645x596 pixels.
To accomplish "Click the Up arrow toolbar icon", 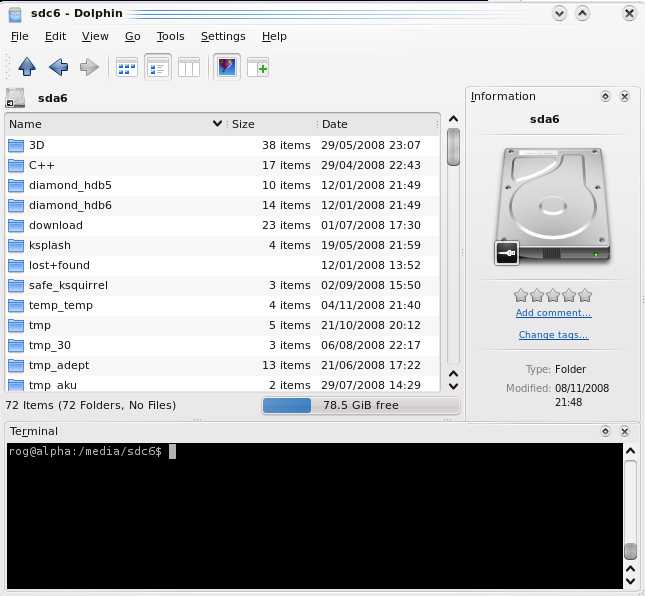I will (27, 67).
